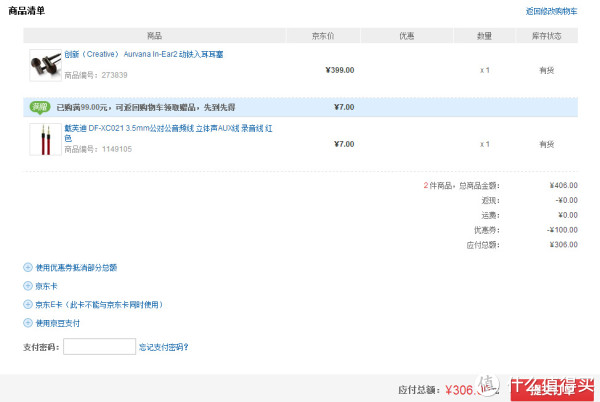Click the 支付密码 input field
Screen dimensions: 600x402
click(99, 347)
